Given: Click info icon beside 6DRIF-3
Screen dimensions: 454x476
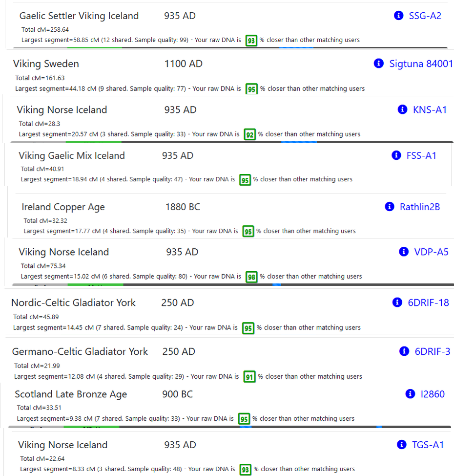Looking at the screenshot, I should coord(404,351).
